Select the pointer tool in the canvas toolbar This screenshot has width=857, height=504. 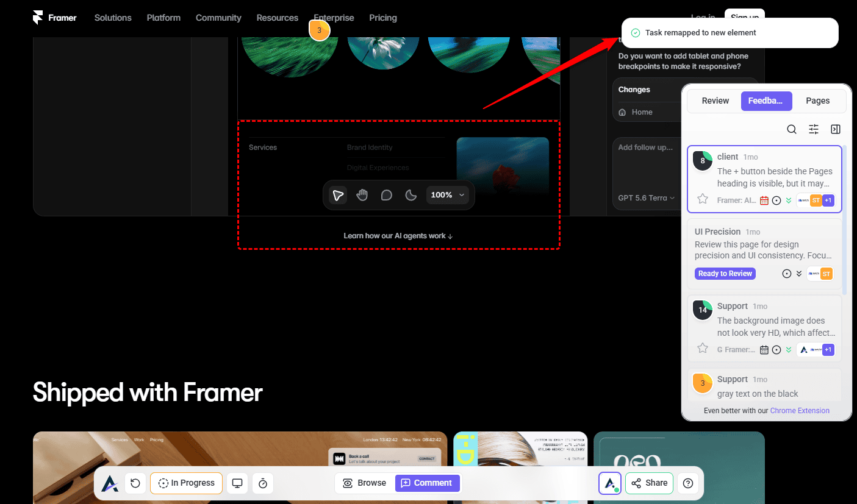(x=338, y=195)
